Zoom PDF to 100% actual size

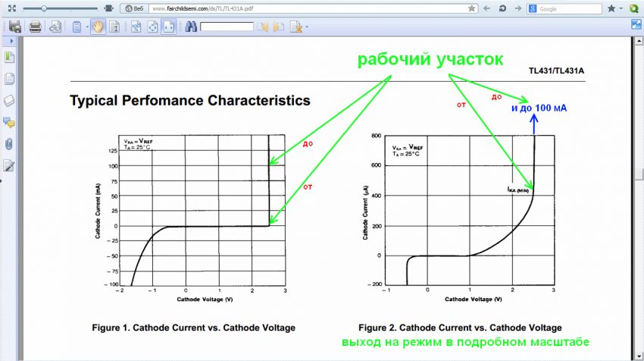click(x=136, y=27)
